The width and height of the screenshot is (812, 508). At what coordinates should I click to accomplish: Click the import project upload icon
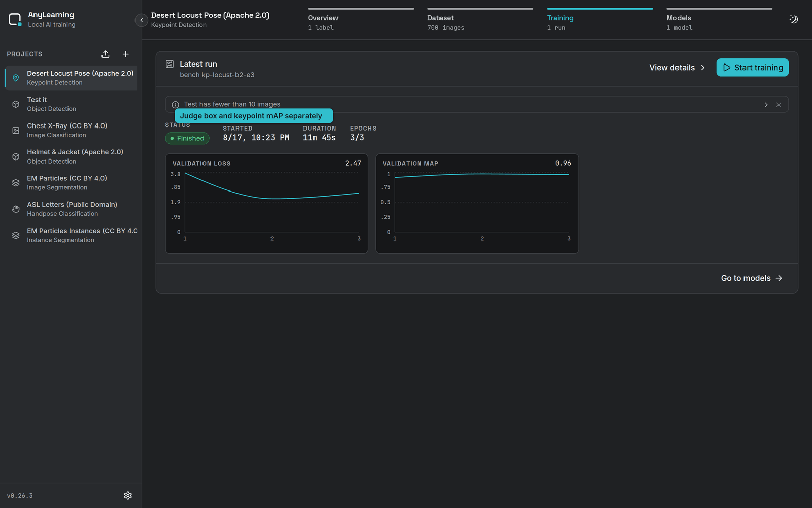pos(106,54)
